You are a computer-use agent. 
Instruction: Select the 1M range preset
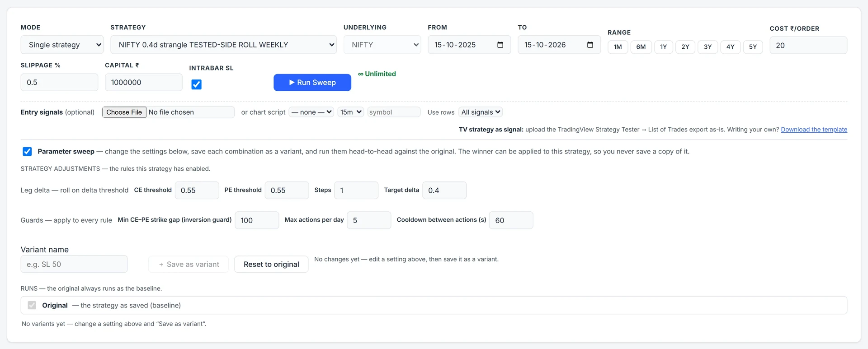pos(618,47)
